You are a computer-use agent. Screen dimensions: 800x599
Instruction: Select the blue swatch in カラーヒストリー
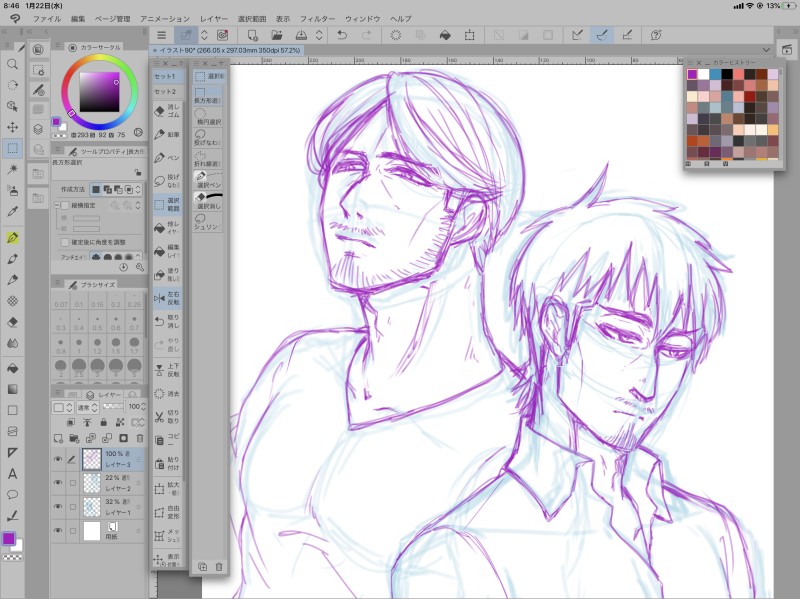pos(715,74)
